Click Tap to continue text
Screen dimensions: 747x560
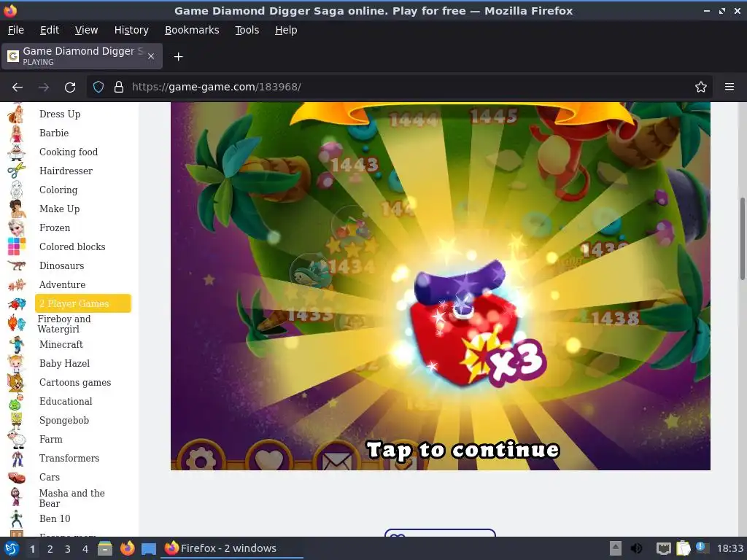tap(462, 450)
